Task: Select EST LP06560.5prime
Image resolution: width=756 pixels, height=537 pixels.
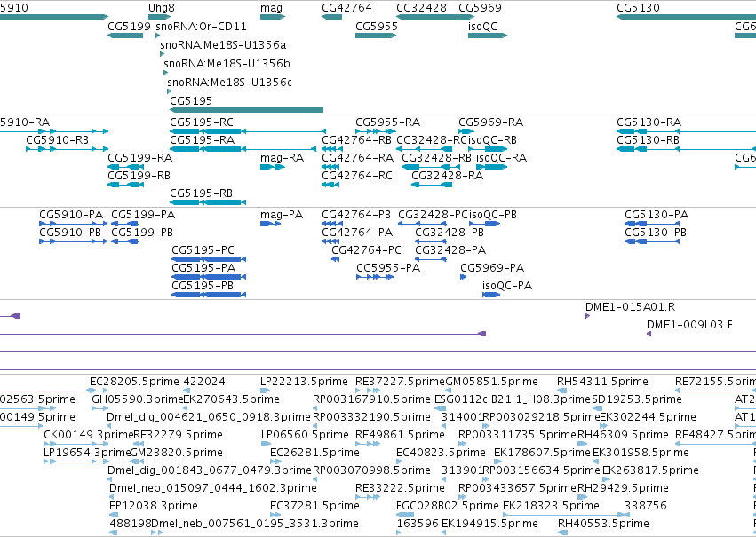Action: pos(305,435)
